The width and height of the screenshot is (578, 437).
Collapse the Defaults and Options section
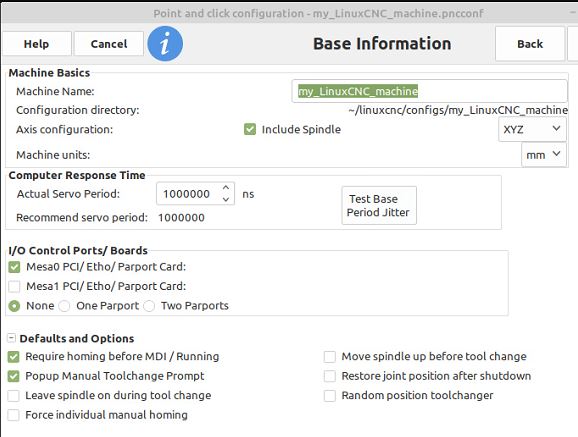(11, 338)
